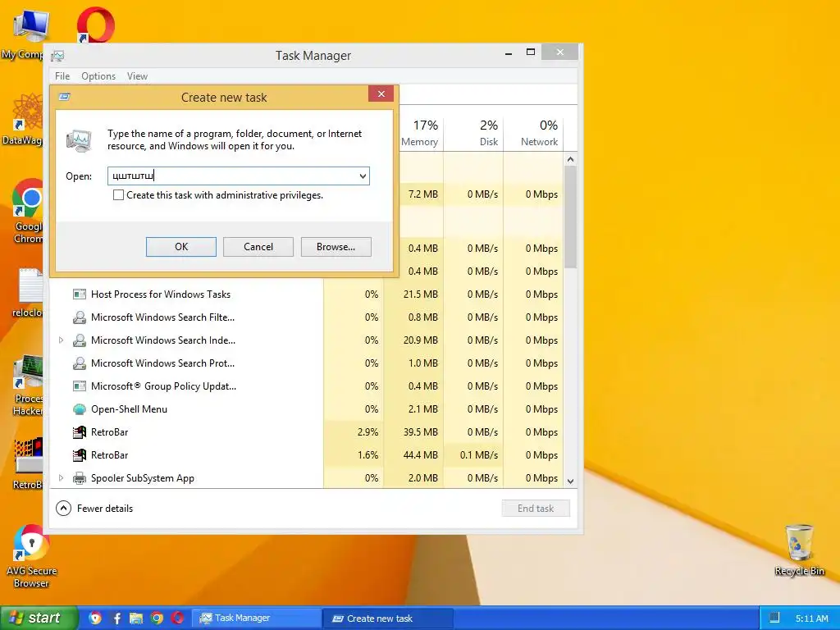Select the Spooler SubSystem App row

(x=308, y=478)
